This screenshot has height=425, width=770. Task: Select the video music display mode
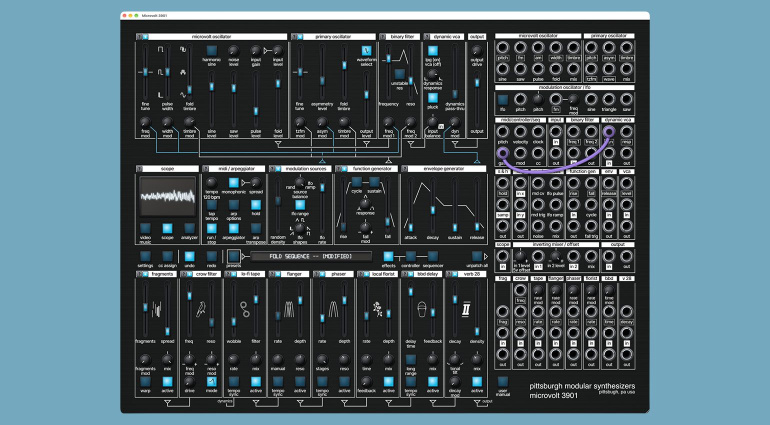(145, 228)
